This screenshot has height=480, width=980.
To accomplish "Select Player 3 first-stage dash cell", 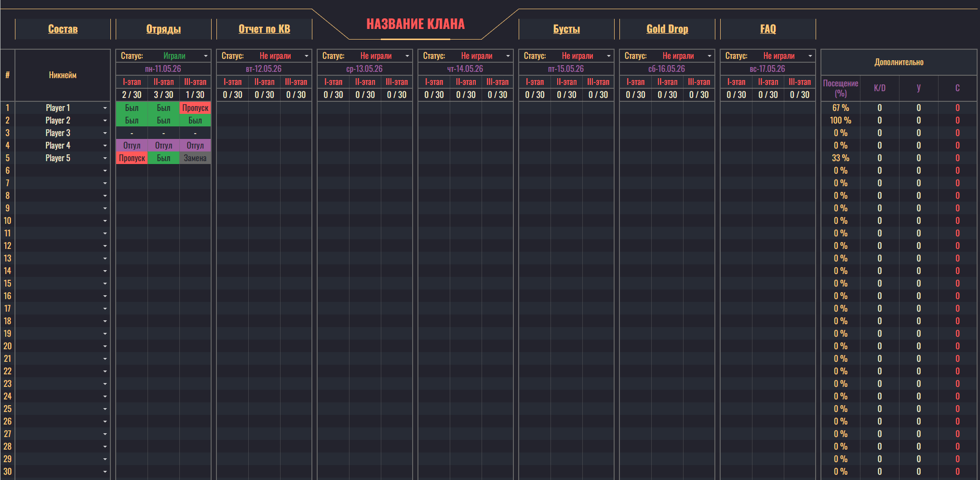I will pyautogui.click(x=132, y=133).
